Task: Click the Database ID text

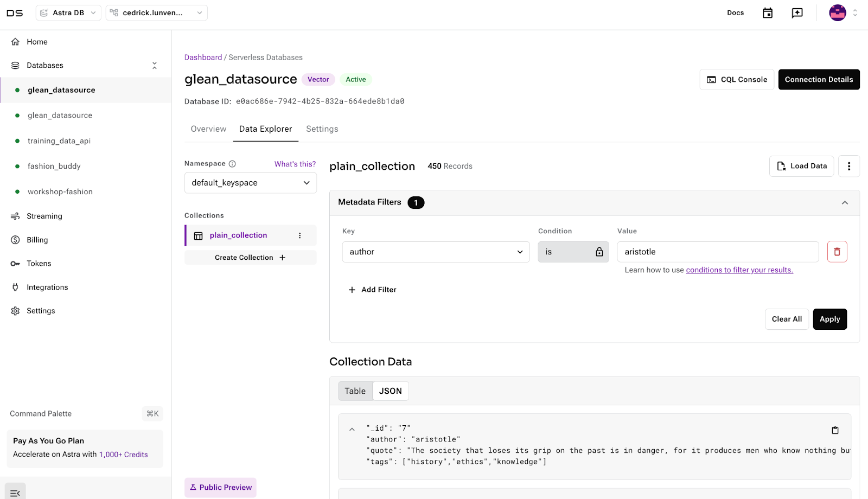Action: point(295,101)
